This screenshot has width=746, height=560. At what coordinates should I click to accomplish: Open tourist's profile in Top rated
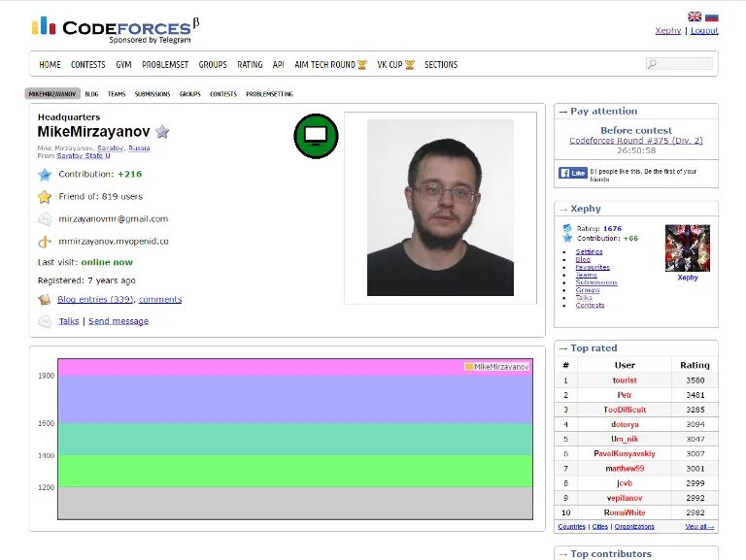(x=625, y=380)
